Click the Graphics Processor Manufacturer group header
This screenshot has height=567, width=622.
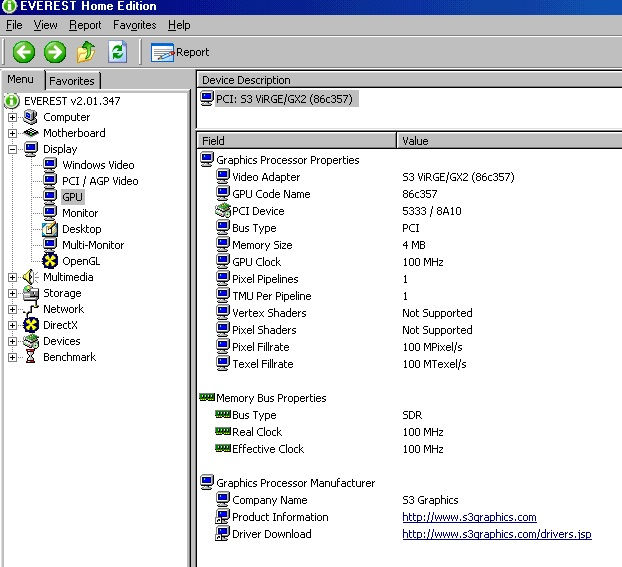click(288, 483)
